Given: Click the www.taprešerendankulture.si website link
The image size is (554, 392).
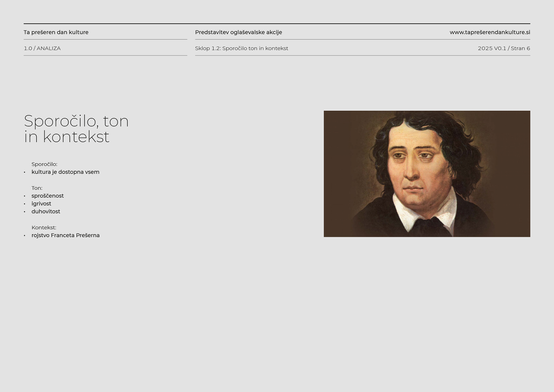Looking at the screenshot, I should [x=490, y=32].
